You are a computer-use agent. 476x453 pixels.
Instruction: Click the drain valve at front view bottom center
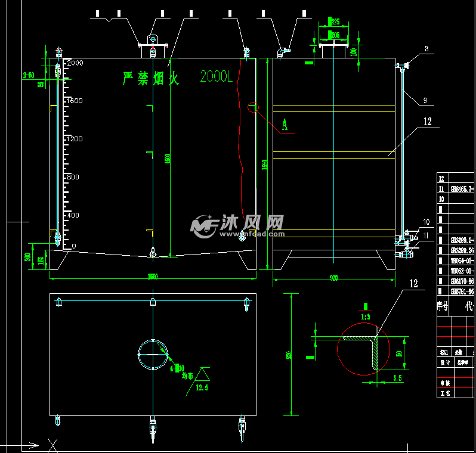pyautogui.click(x=153, y=253)
